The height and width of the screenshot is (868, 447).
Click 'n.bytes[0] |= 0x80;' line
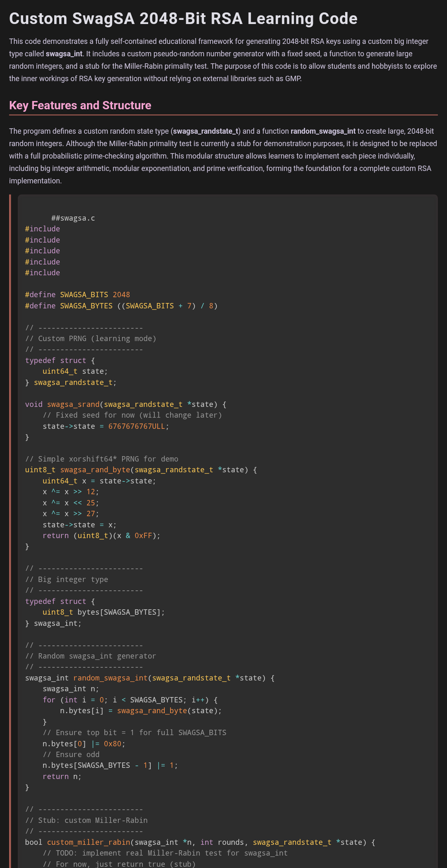[84, 744]
